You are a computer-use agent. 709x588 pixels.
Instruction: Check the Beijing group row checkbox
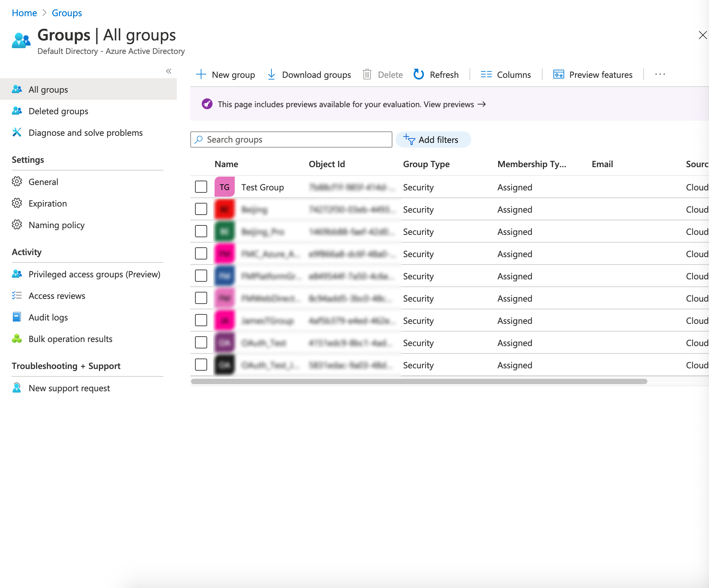pyautogui.click(x=201, y=209)
